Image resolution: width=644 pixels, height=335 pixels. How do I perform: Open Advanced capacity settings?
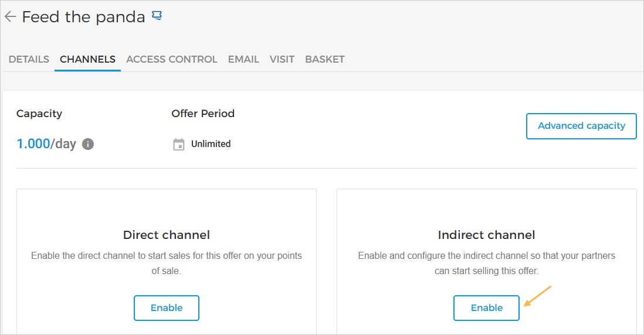(x=581, y=126)
